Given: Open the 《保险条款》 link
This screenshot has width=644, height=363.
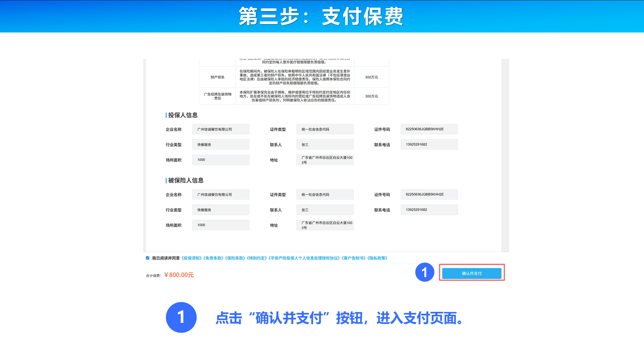Looking at the screenshot, I should pyautogui.click(x=235, y=258).
